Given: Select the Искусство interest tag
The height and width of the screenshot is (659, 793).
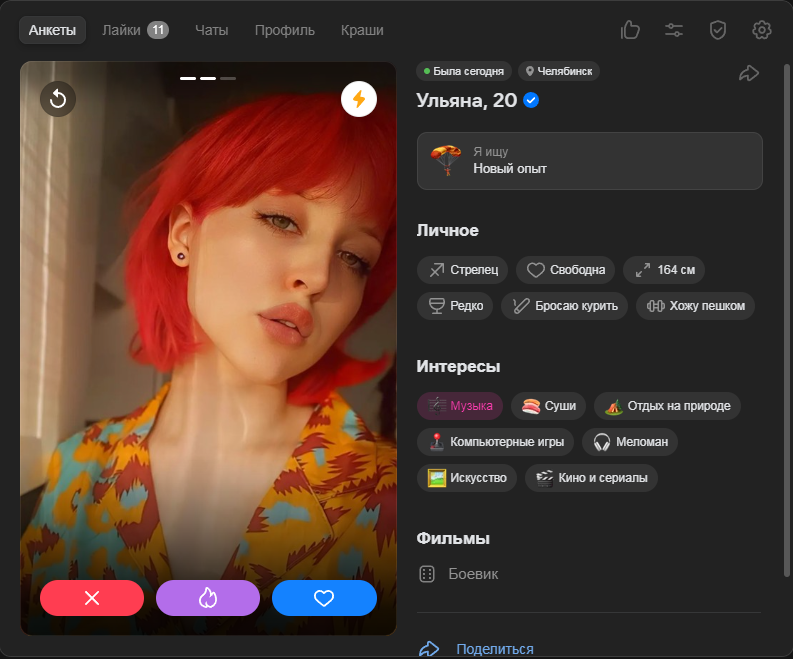Looking at the screenshot, I should [x=467, y=477].
